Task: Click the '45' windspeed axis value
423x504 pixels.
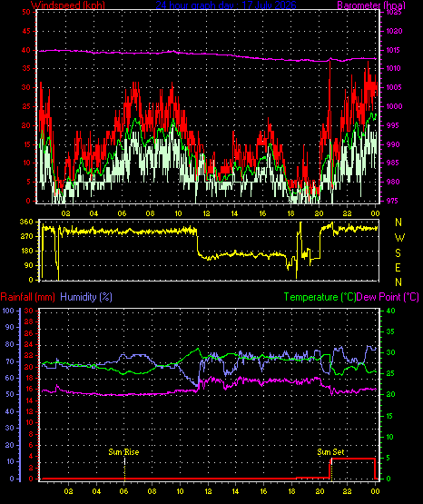Action: pos(26,31)
